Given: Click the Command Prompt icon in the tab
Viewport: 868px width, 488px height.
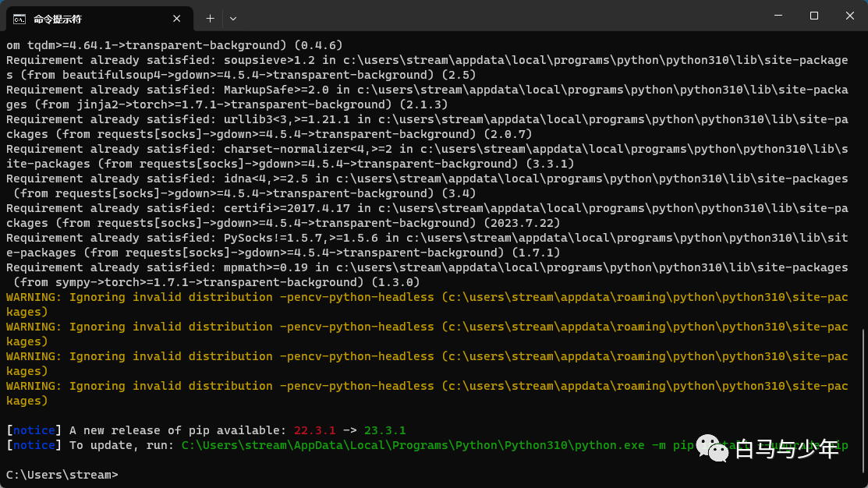Looking at the screenshot, I should (19, 19).
